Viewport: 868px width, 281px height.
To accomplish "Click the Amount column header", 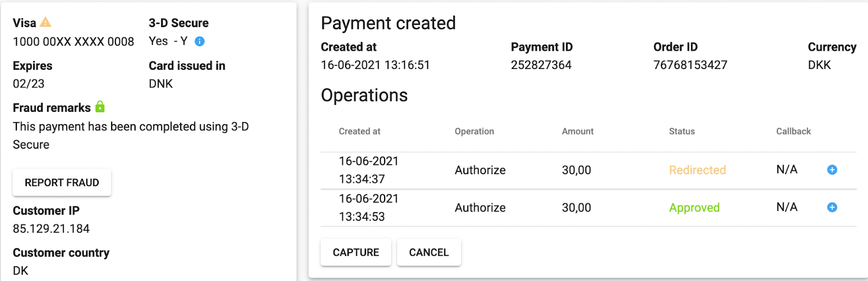I will [578, 131].
